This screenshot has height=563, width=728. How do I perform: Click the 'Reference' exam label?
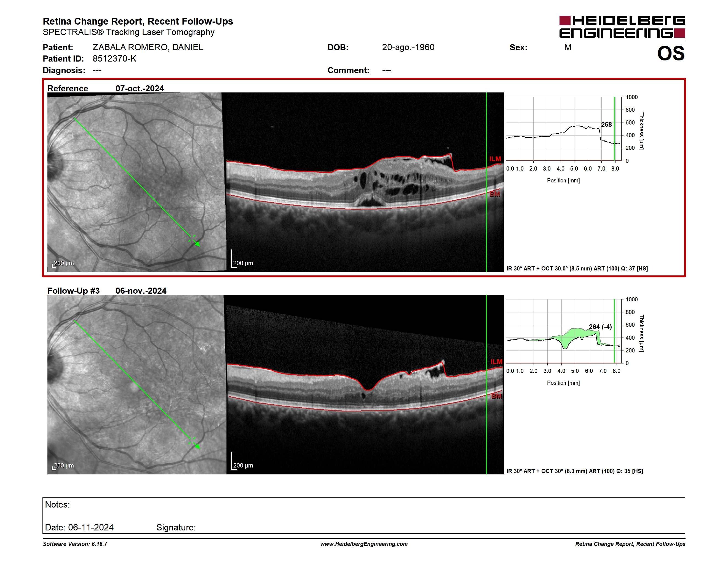point(68,88)
